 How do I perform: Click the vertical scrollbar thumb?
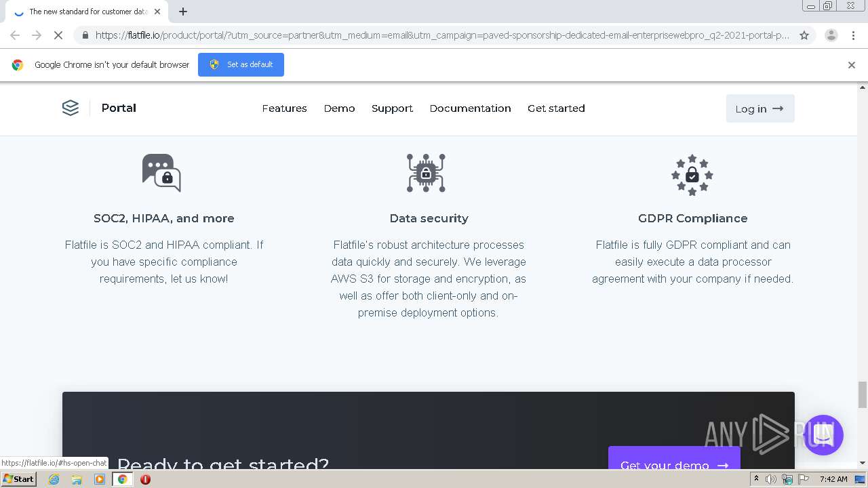click(863, 394)
